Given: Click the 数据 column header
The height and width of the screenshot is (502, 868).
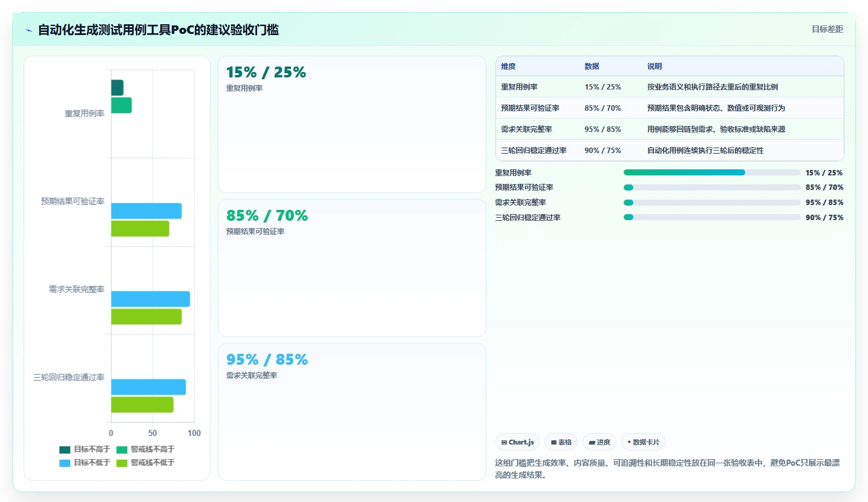Looking at the screenshot, I should tap(592, 67).
